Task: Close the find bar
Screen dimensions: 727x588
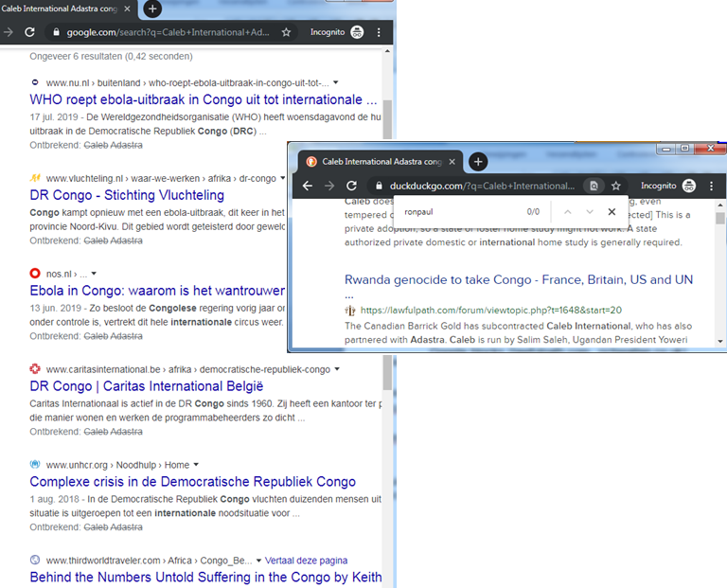Action: 612,211
